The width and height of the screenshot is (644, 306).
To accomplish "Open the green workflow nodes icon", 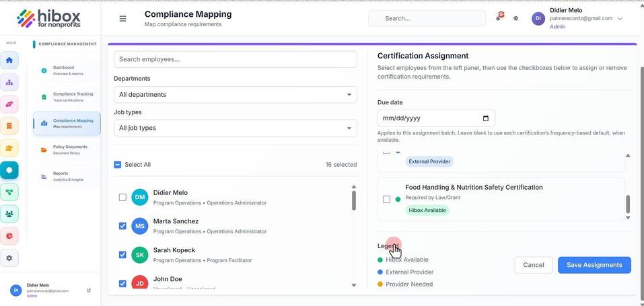I will pos(9,192).
